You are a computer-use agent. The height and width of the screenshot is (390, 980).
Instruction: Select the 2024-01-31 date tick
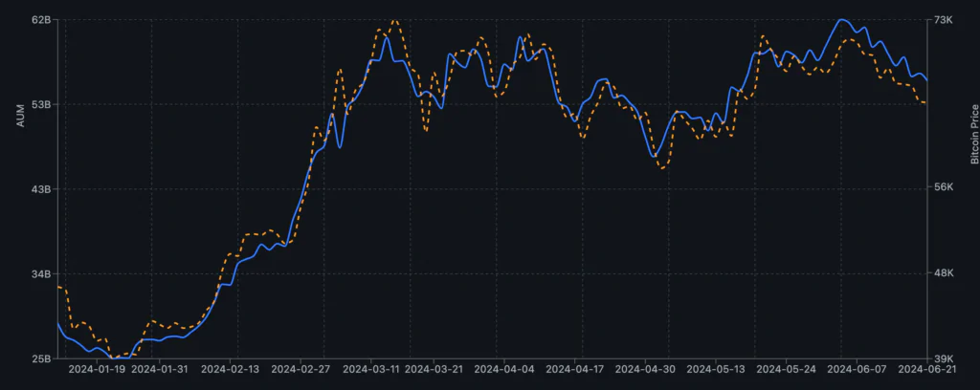point(160,368)
